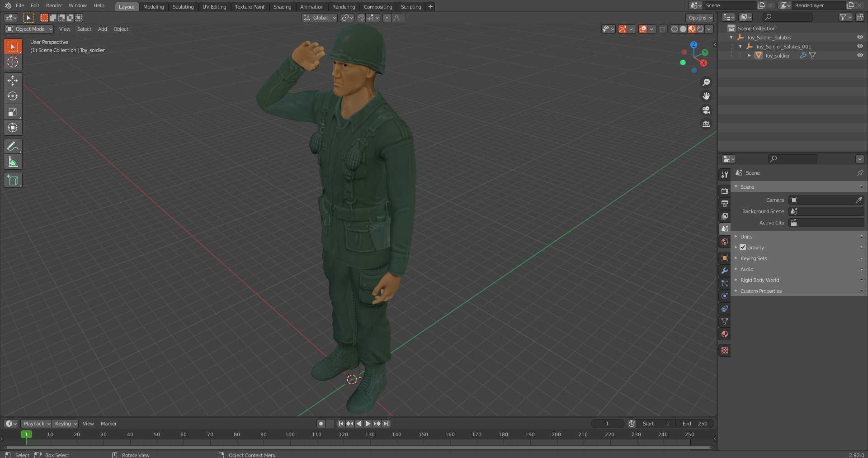
Task: Expand the Toy_soldier object tree
Action: 750,56
